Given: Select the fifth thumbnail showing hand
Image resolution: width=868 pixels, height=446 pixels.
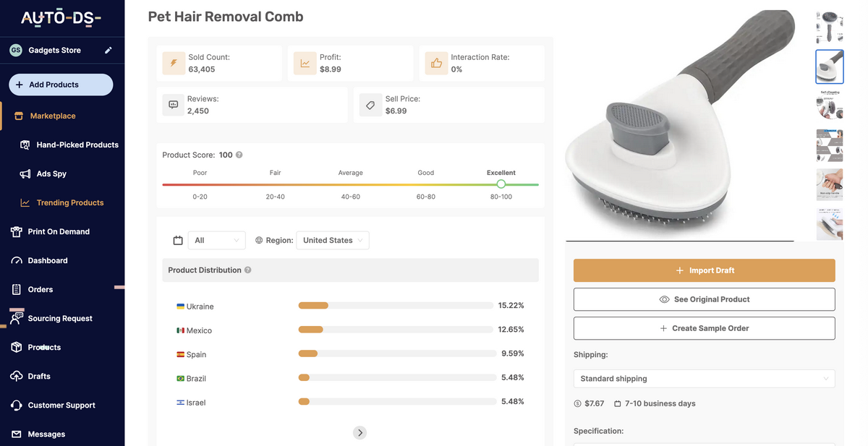Looking at the screenshot, I should click(x=830, y=184).
